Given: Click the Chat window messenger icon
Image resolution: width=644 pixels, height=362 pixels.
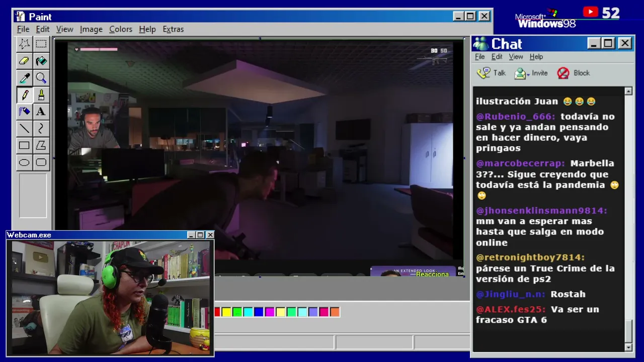Looking at the screenshot, I should tap(480, 44).
